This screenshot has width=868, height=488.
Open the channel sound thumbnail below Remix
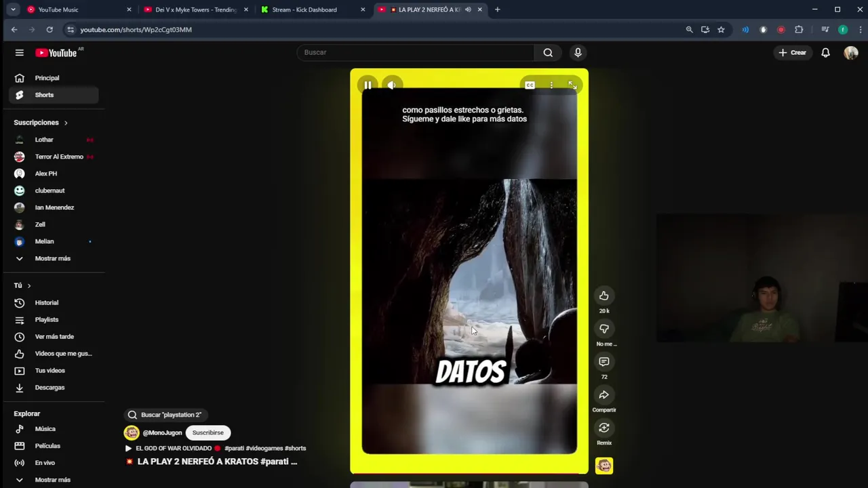(x=604, y=466)
